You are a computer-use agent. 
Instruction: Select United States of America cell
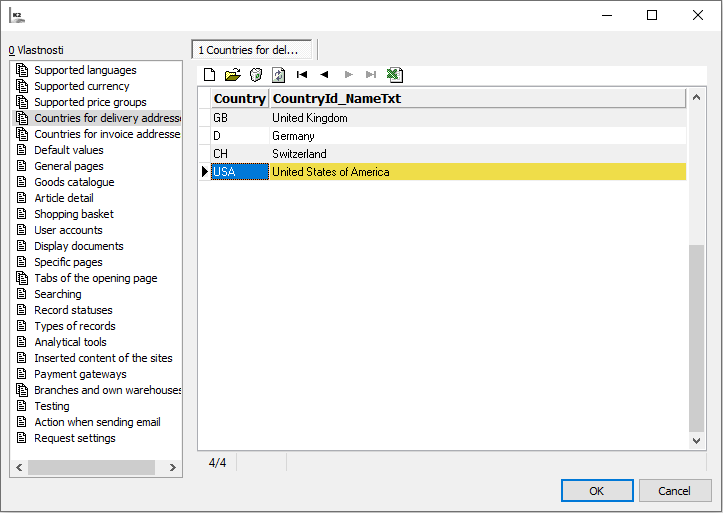pos(478,171)
